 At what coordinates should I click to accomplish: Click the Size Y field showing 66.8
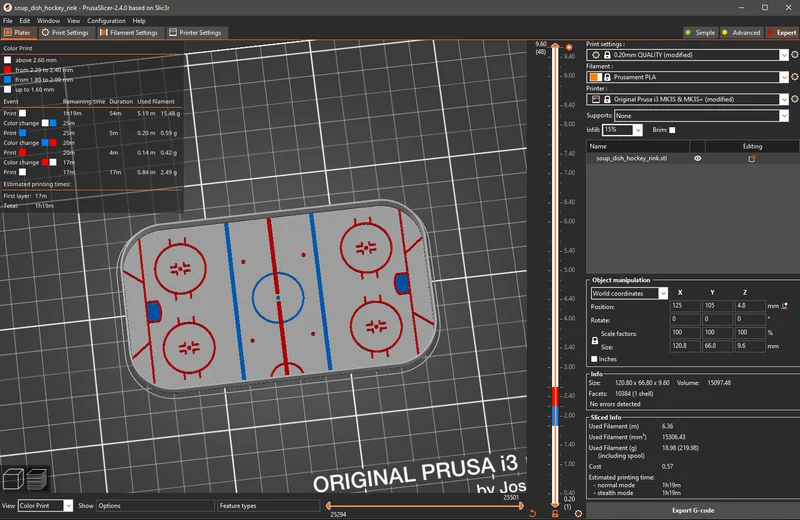(x=717, y=346)
